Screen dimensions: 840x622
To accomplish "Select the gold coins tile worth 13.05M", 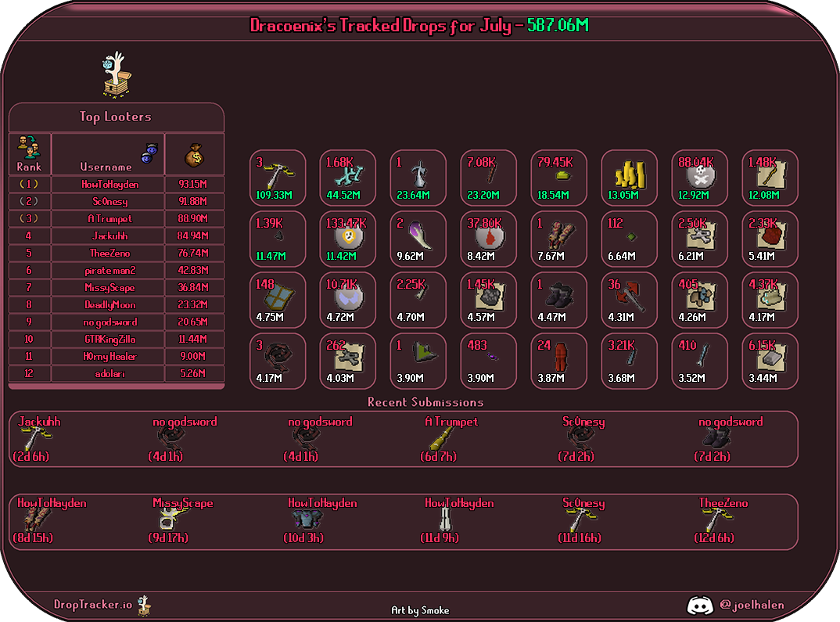I will pyautogui.click(x=629, y=178).
